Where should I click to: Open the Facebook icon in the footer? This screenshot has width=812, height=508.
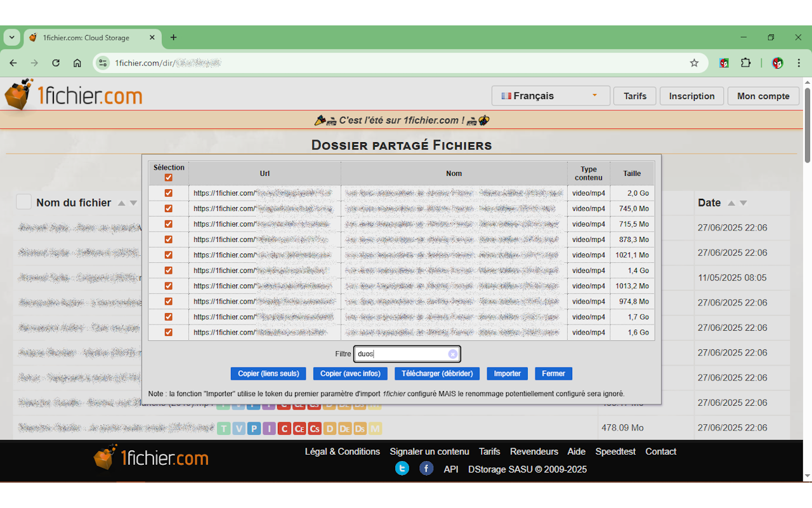click(x=426, y=469)
